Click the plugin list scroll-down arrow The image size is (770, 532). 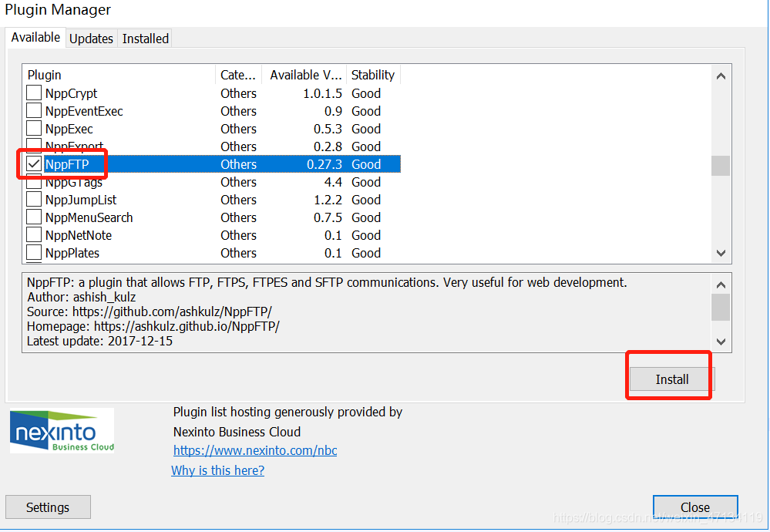point(721,254)
